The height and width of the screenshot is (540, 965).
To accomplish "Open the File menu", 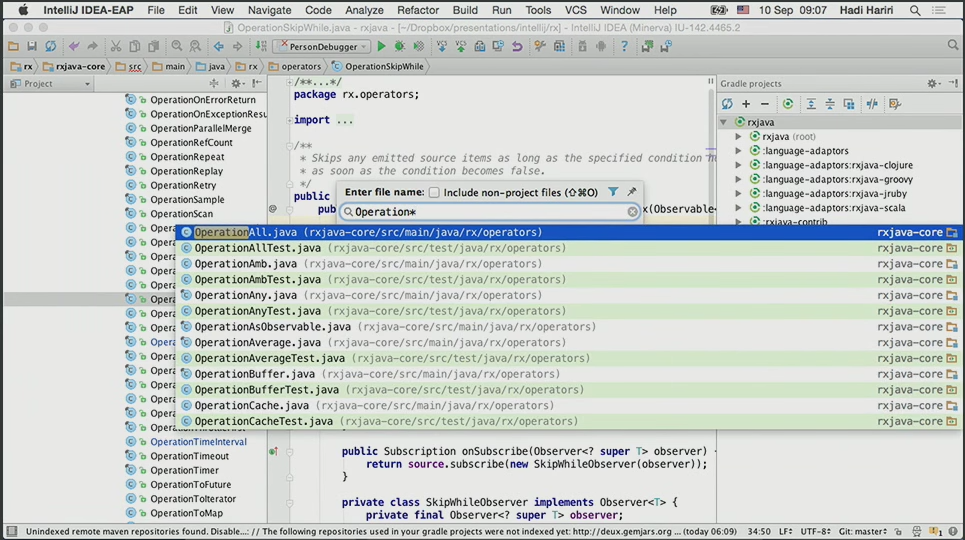I will [156, 10].
